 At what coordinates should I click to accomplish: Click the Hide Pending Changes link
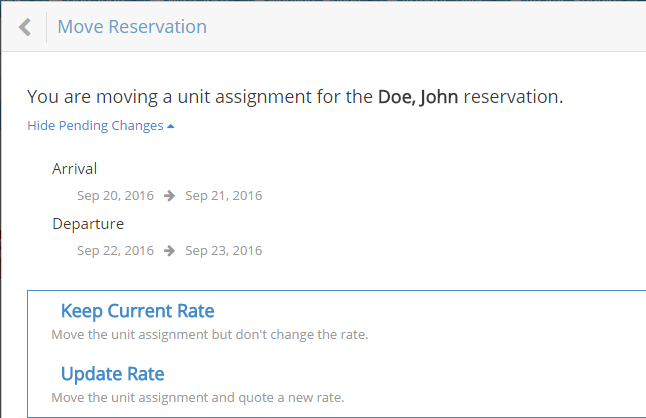click(95, 126)
